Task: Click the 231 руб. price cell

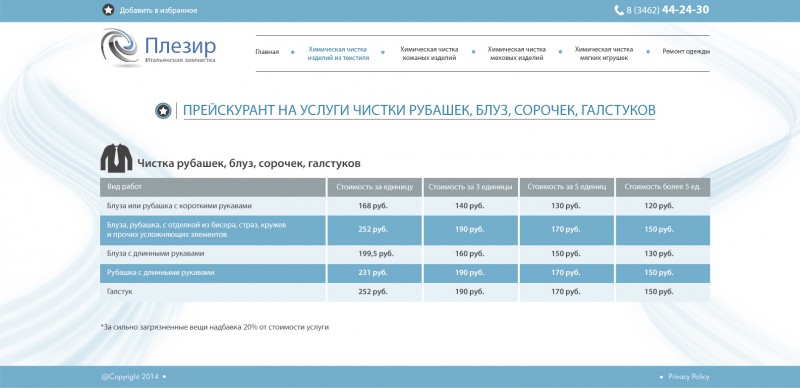Action: 374,273
